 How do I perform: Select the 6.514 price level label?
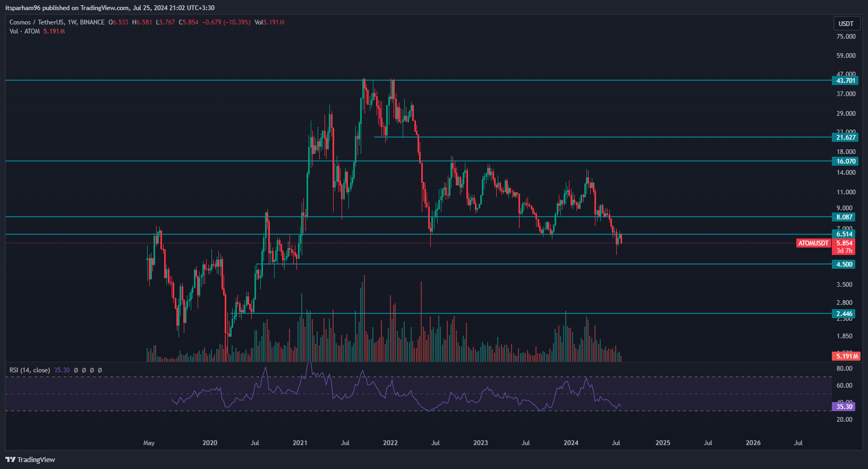(x=844, y=234)
